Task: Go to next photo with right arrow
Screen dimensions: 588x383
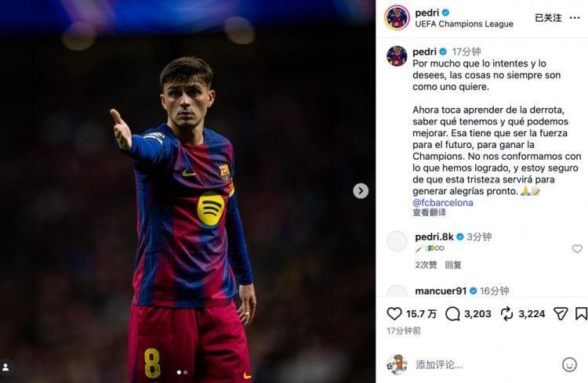Action: 361,191
